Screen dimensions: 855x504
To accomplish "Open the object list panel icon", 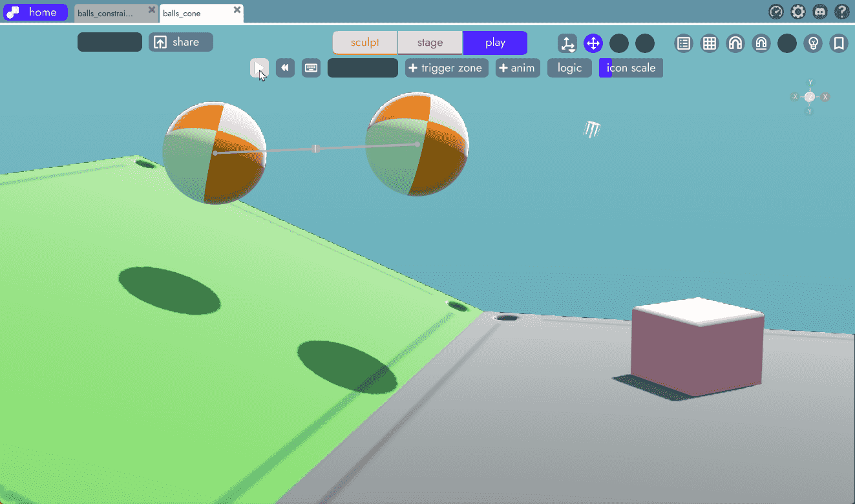I will (684, 43).
